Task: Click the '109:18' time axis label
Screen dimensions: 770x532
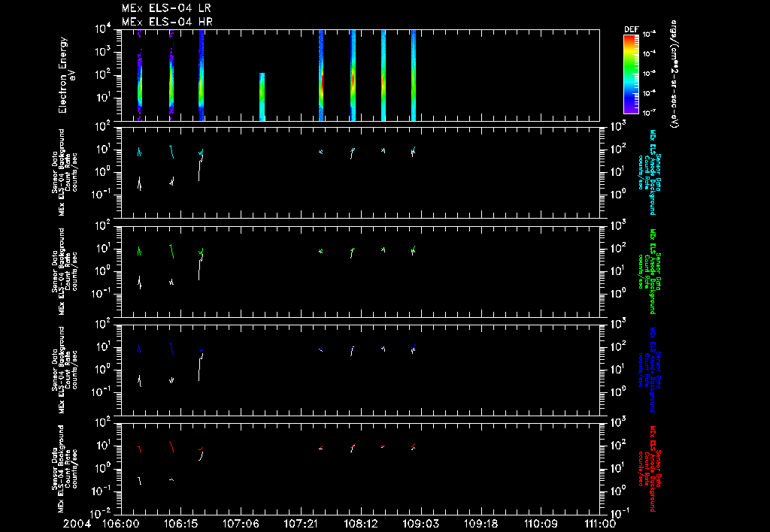Action: (480, 524)
